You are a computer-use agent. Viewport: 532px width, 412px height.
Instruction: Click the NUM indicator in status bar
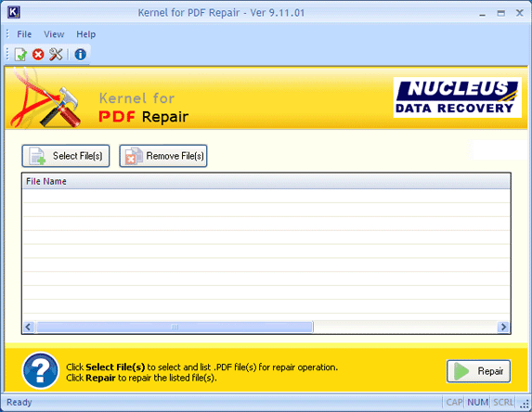[x=478, y=402]
